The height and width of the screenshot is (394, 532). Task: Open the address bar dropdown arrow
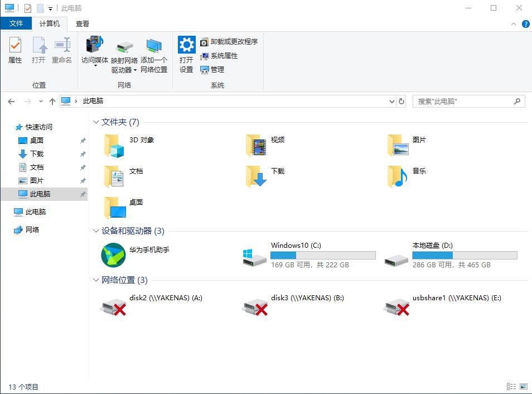(x=392, y=101)
